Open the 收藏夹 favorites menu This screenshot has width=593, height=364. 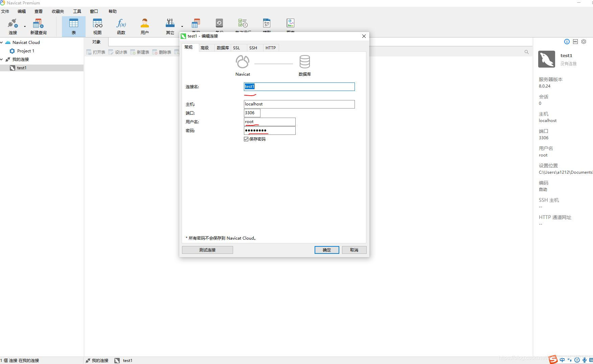pyautogui.click(x=58, y=11)
